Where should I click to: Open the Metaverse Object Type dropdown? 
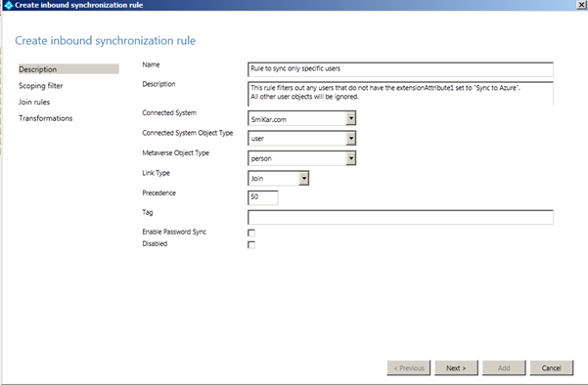tap(350, 158)
